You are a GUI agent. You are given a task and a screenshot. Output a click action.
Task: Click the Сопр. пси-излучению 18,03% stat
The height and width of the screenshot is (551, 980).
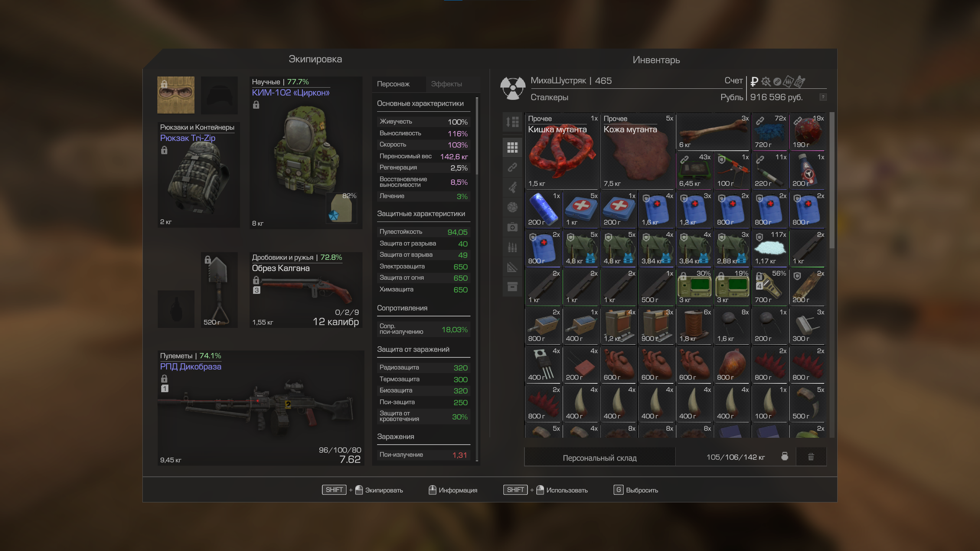[423, 329]
